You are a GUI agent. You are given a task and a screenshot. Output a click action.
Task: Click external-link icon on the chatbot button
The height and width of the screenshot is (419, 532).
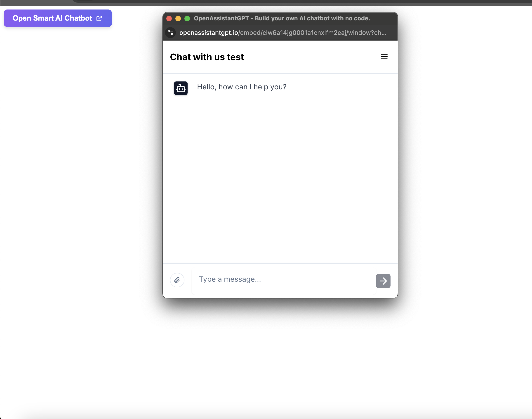click(99, 18)
